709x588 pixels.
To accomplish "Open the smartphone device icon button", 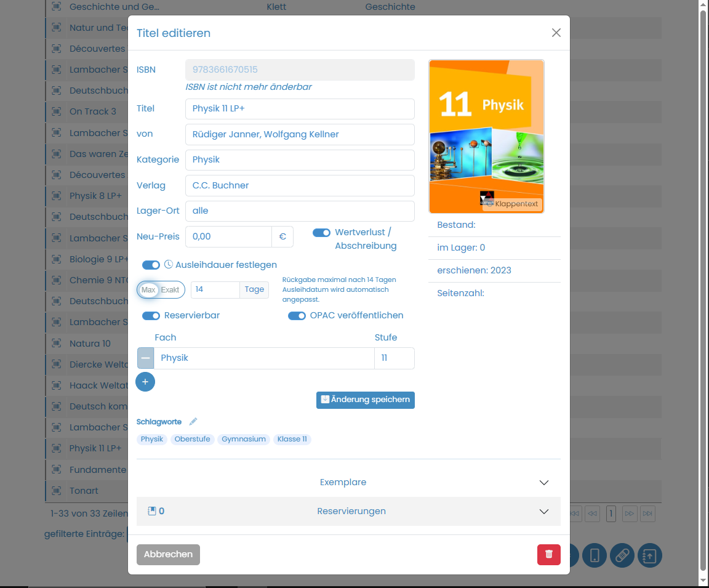I will pyautogui.click(x=595, y=555).
